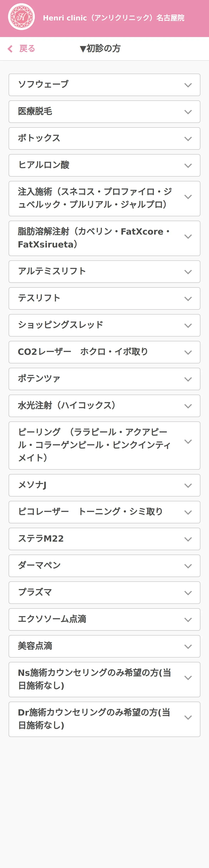Click the chevron icon next to ショッピングスレッド
The height and width of the screenshot is (868, 209).
pyautogui.click(x=188, y=325)
